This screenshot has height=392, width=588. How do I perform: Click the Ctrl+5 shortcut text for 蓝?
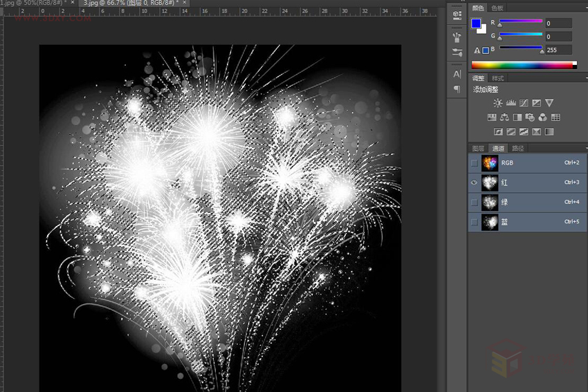pos(571,221)
